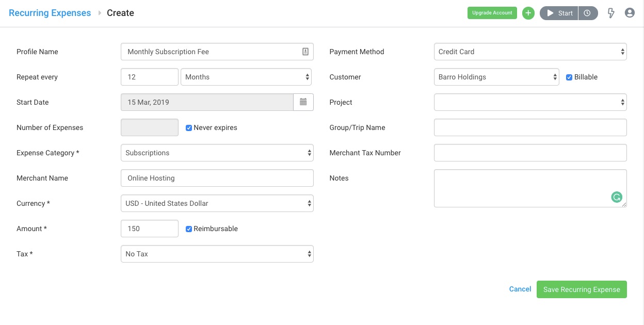Click the breadcrumb arrow separator
The width and height of the screenshot is (644, 325).
[100, 13]
